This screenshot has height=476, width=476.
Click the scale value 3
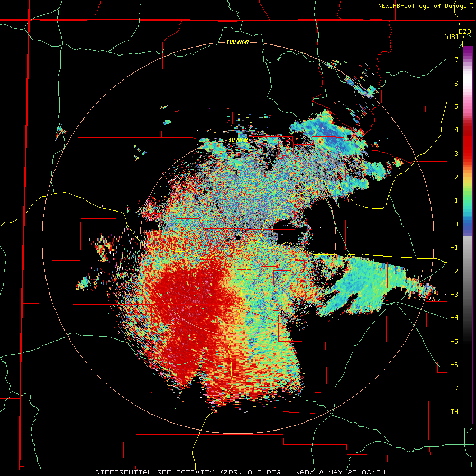coord(456,153)
